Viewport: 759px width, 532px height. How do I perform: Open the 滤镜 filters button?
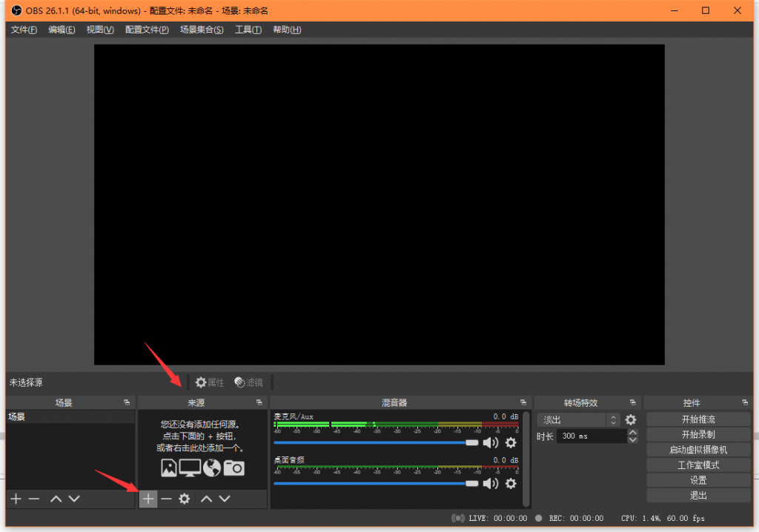coord(249,382)
